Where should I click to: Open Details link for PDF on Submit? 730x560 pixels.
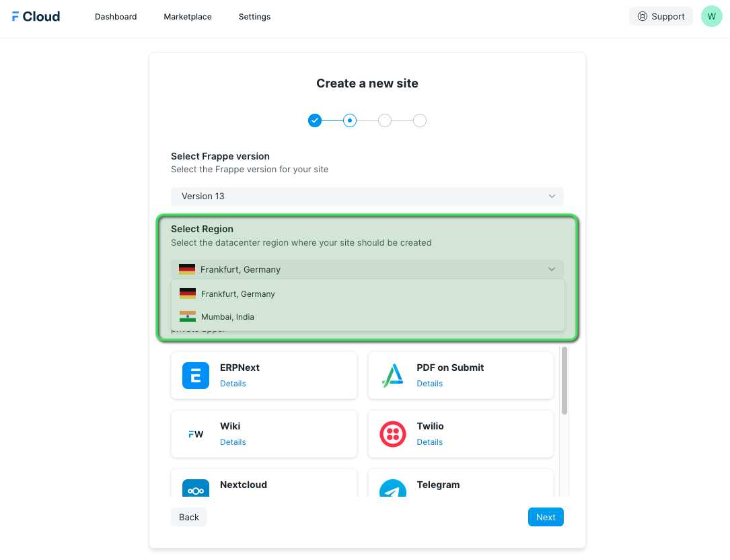430,384
